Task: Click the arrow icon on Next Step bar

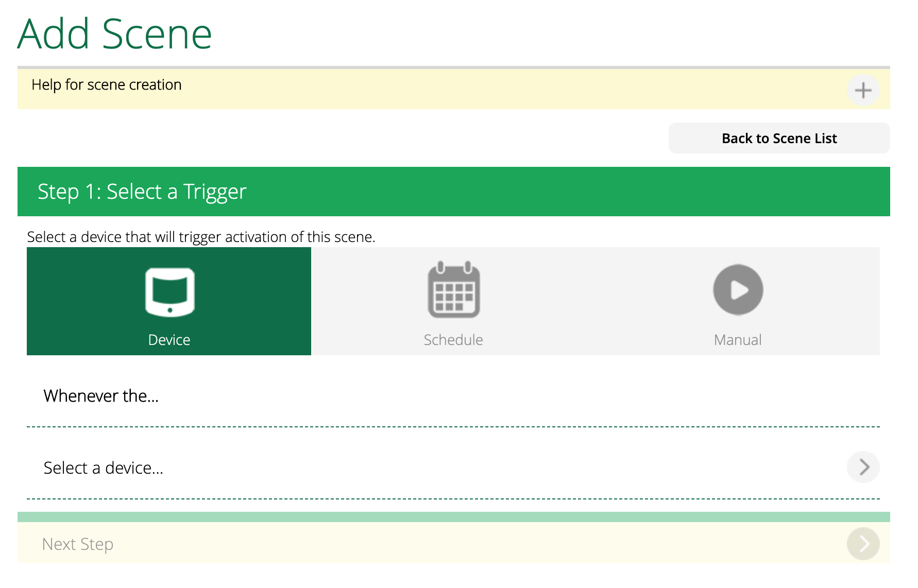Action: pos(863,544)
